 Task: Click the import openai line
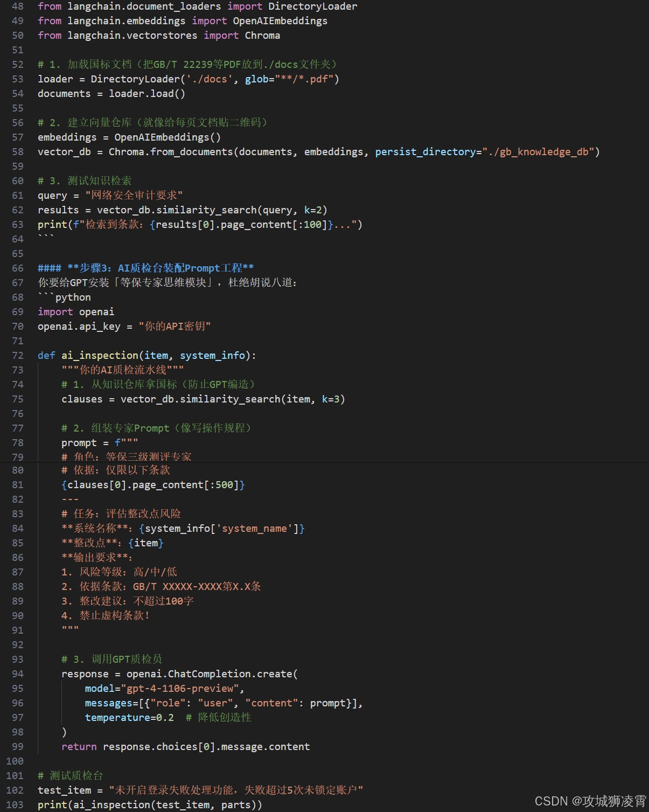(x=76, y=312)
